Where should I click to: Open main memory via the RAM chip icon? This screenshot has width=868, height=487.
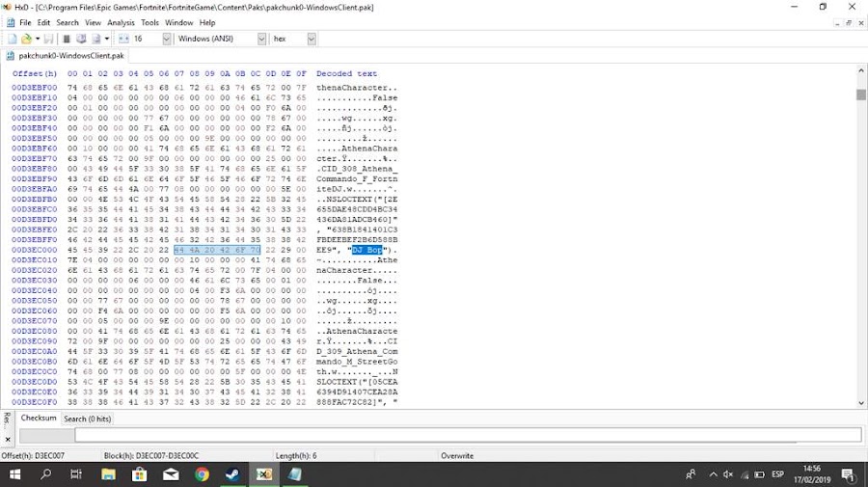[x=67, y=39]
